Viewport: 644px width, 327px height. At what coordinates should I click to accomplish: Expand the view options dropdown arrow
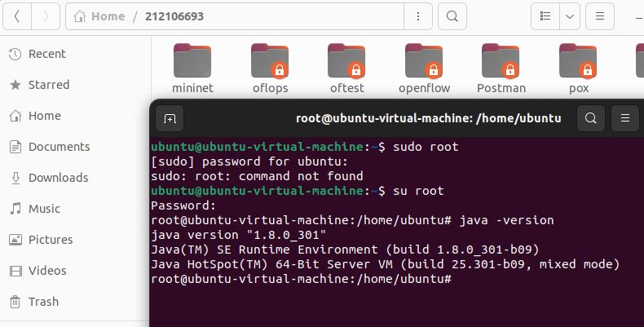[570, 16]
